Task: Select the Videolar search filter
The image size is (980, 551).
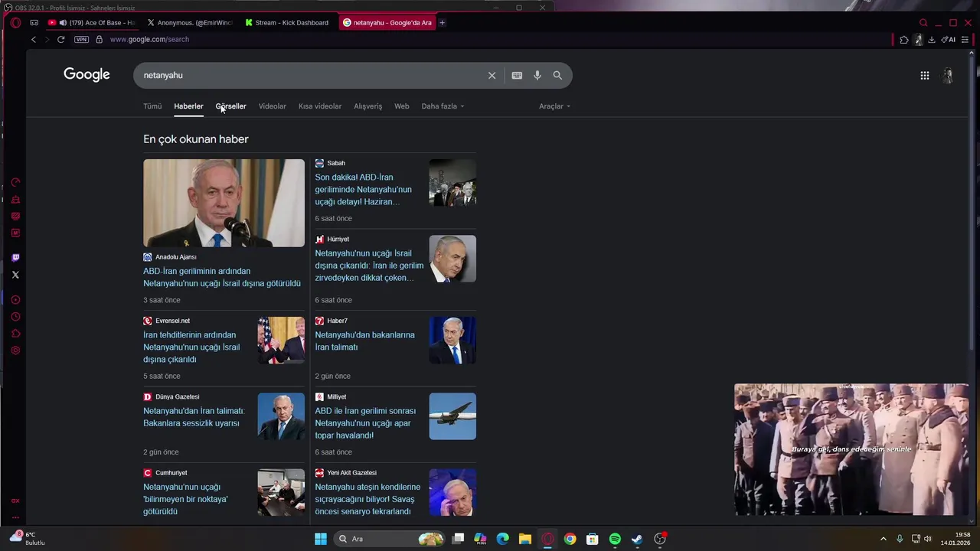Action: [x=272, y=106]
